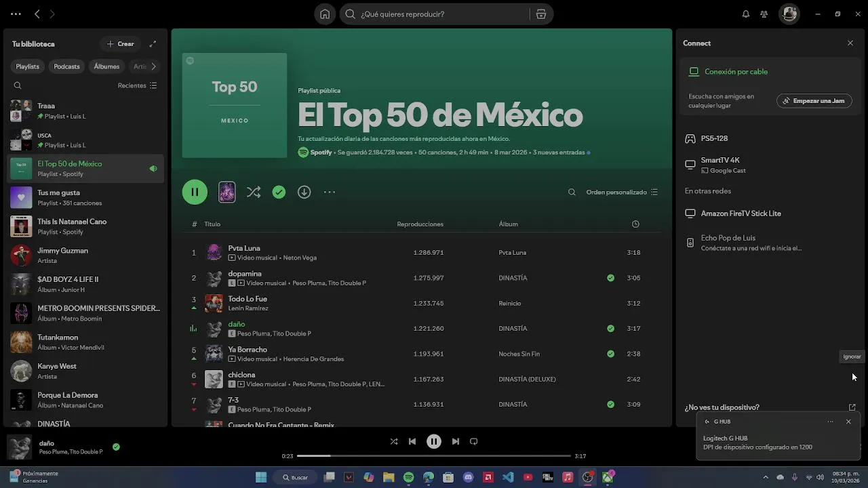
Task: Open more options for El Top 50 playlist
Action: click(330, 192)
